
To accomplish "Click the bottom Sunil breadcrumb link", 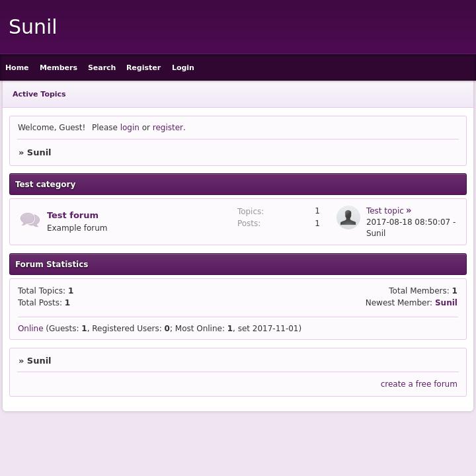I will [39, 361].
